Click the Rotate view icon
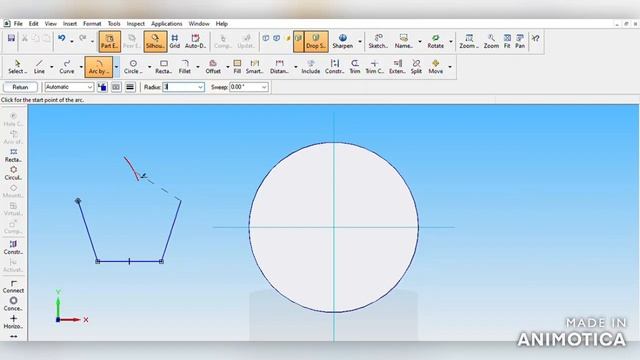The width and height of the screenshot is (640, 360). pos(436,42)
